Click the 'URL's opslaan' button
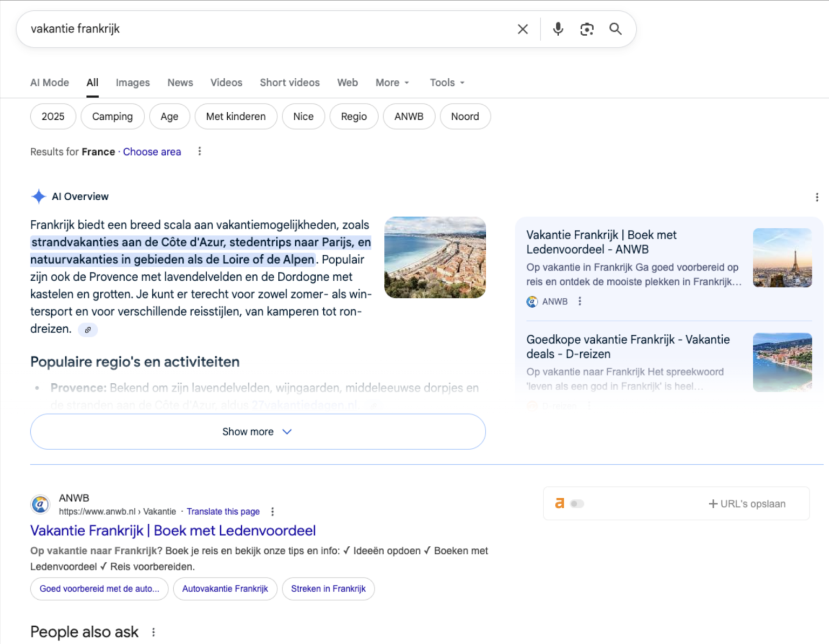 pyautogui.click(x=747, y=504)
